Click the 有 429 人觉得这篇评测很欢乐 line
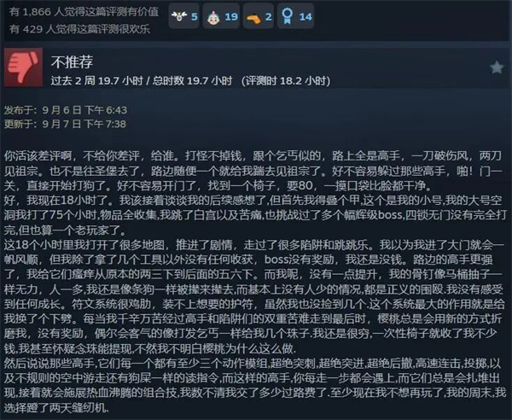The width and height of the screenshot is (512, 420). click(79, 29)
